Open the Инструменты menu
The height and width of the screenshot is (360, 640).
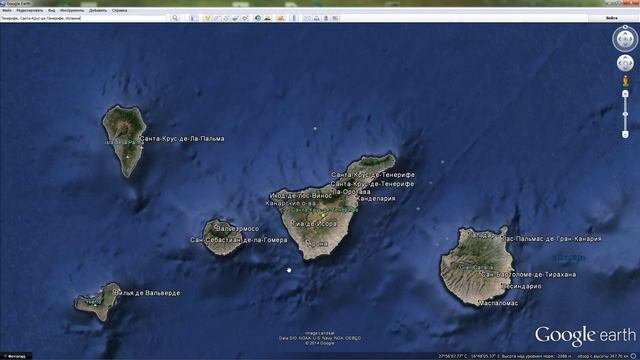[72, 10]
